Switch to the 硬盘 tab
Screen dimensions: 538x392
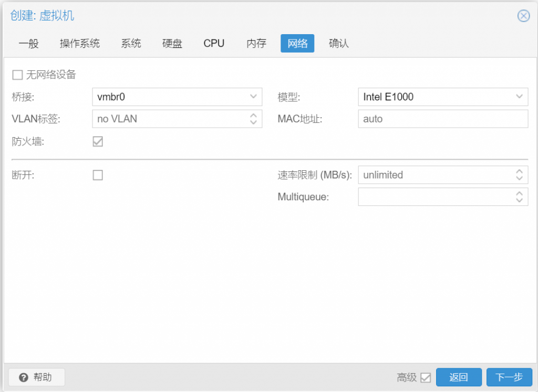coord(172,44)
